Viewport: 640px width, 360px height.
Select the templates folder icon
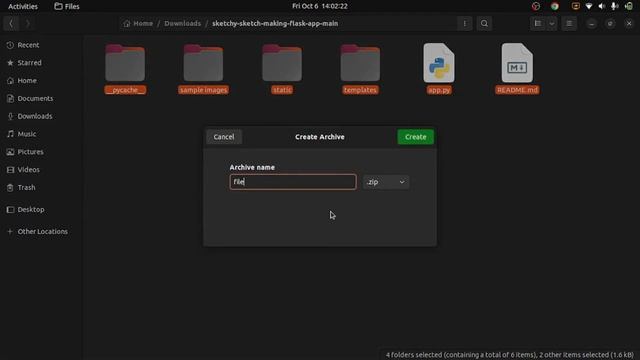(360, 63)
